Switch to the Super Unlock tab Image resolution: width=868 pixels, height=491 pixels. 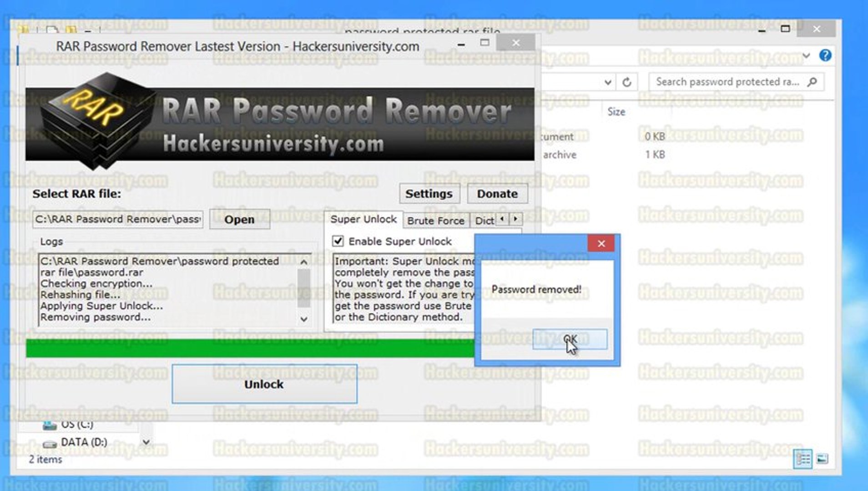point(363,219)
